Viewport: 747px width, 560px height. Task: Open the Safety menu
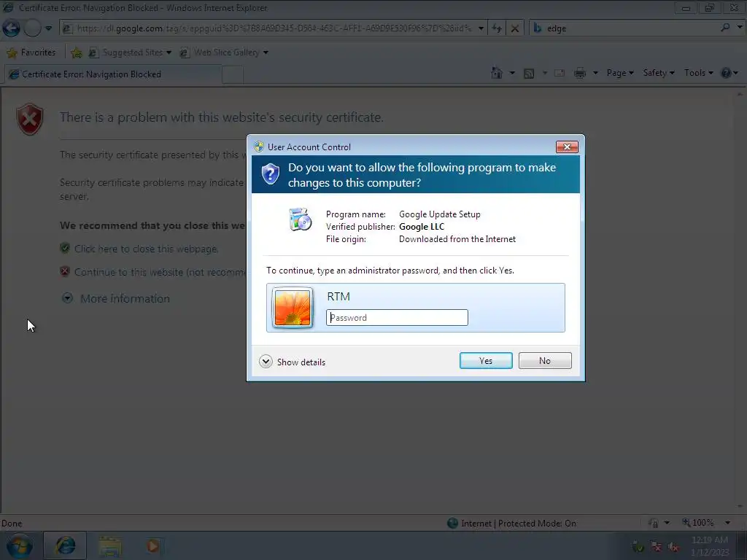pyautogui.click(x=659, y=73)
